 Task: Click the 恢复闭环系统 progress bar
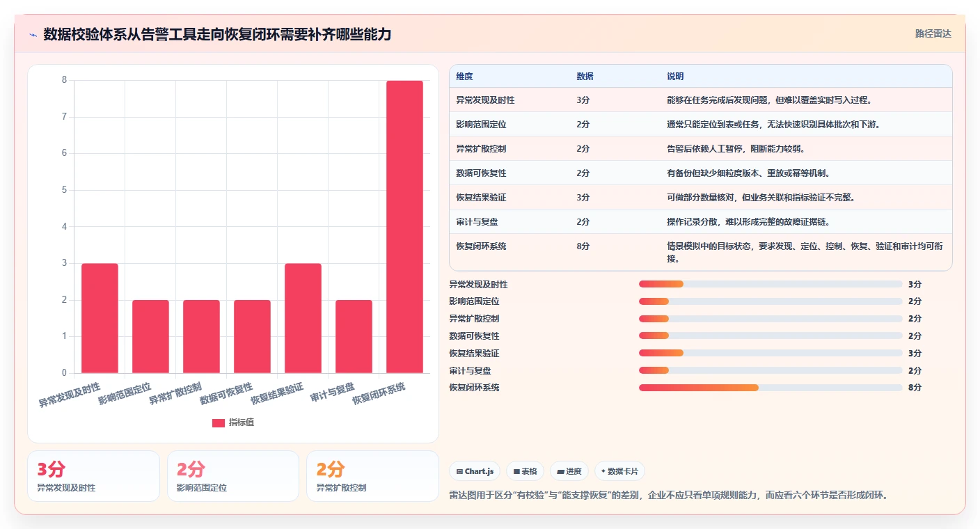770,388
